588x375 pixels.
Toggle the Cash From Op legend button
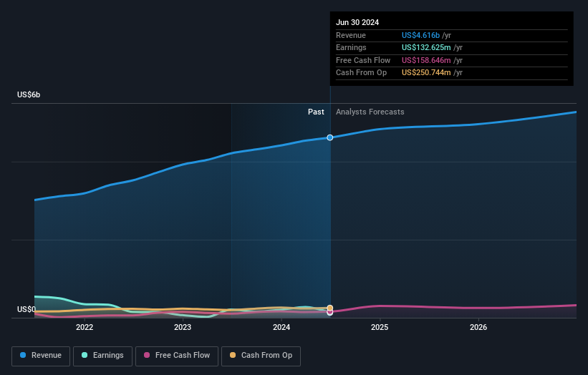(261, 356)
